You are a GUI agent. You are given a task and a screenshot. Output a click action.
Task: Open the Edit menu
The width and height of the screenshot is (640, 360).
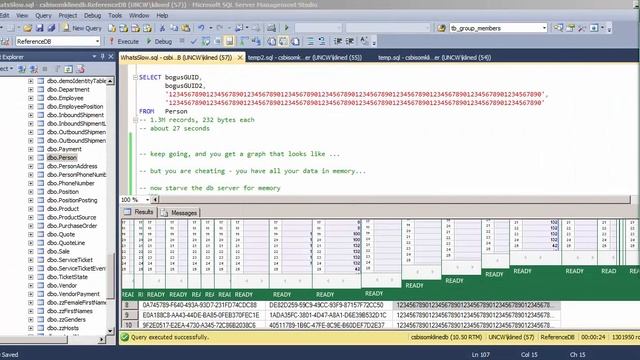(4, 16)
